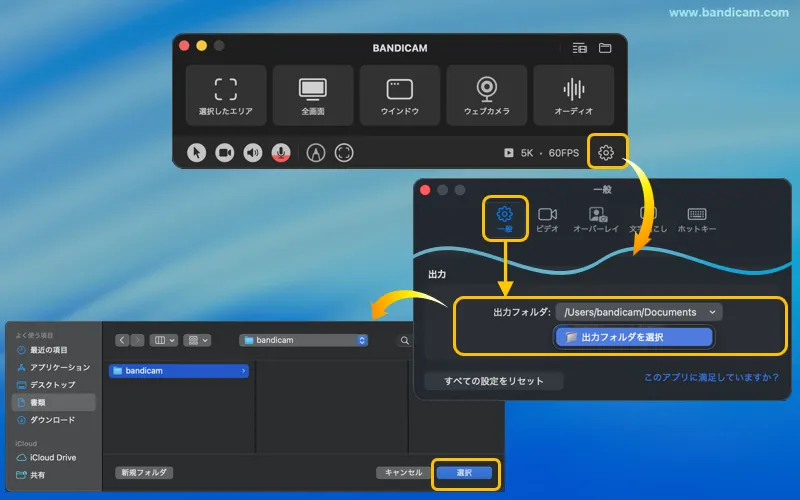Viewport: 800px width, 500px height.
Task: Toggle system speaker sound recording
Action: 253,153
